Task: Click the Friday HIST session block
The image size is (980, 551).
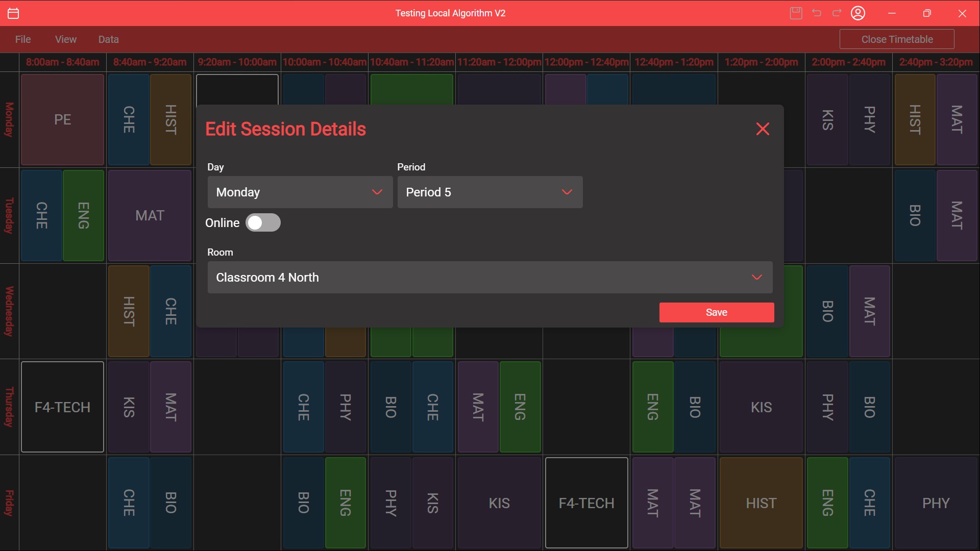Action: click(761, 503)
